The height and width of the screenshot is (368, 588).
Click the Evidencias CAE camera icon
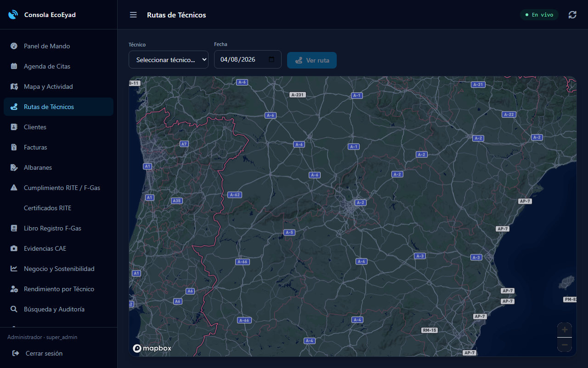coord(14,248)
